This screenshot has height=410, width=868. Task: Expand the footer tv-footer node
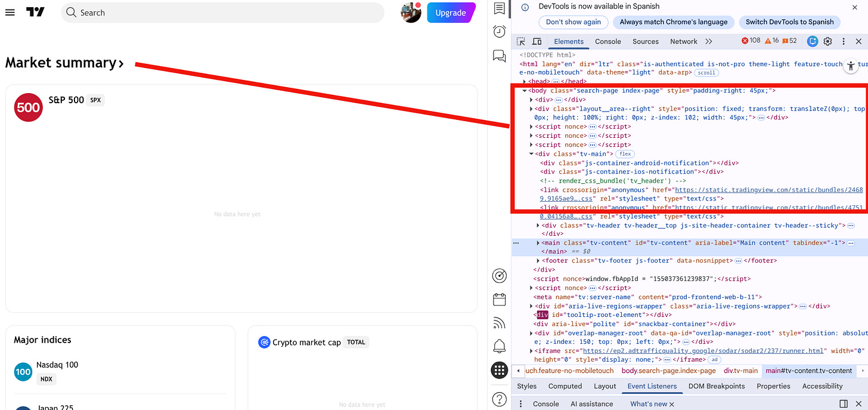point(538,261)
